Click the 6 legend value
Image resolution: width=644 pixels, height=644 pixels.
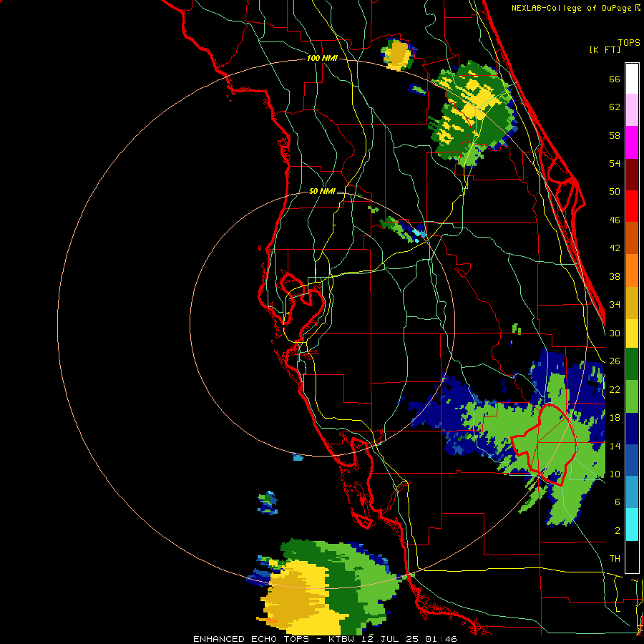point(618,502)
